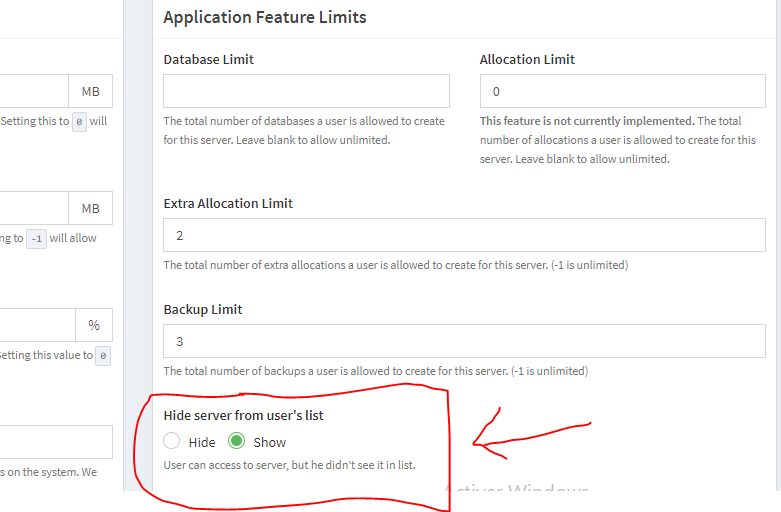Viewport: 781px width, 512px height.
Task: Select the Hide radio button
Action: tap(172, 441)
